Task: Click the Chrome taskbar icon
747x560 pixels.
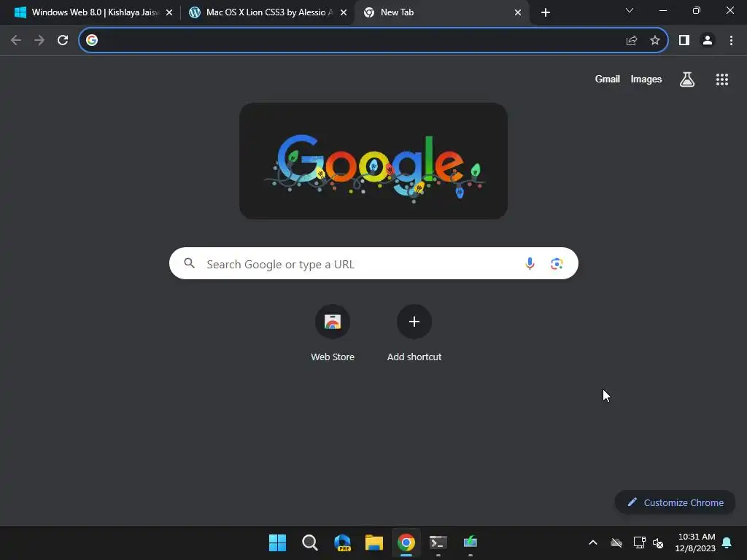Action: coord(406,542)
